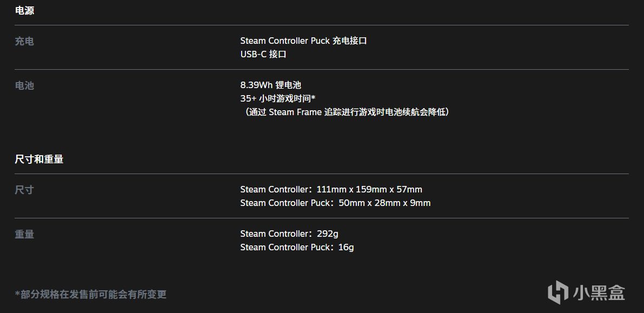Select the 尺寸和重量 section heading
The image size is (644, 313).
[39, 159]
